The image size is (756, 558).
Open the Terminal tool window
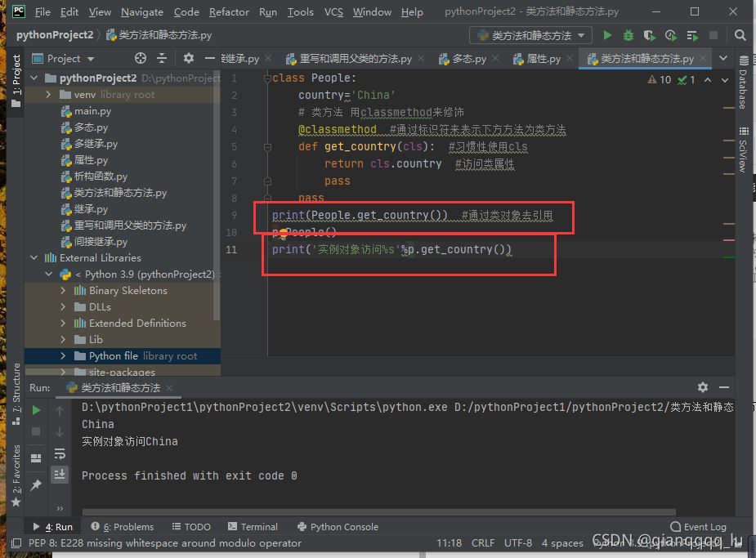point(253,527)
